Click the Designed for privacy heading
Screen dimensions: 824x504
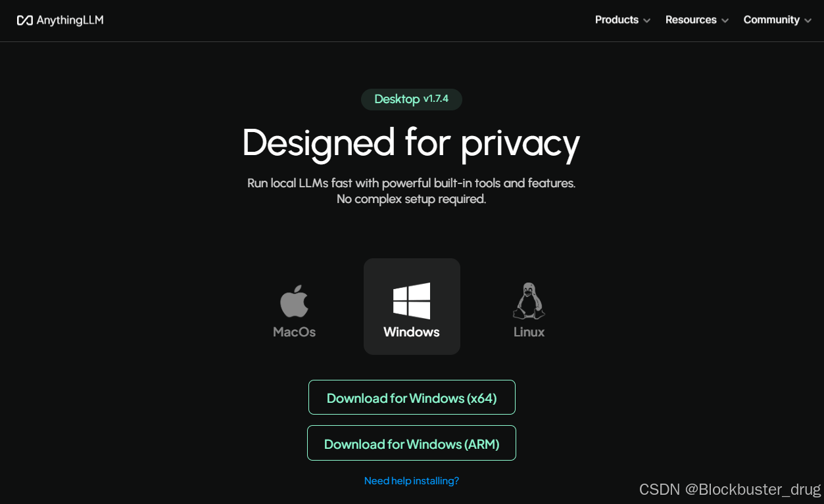coord(412,143)
